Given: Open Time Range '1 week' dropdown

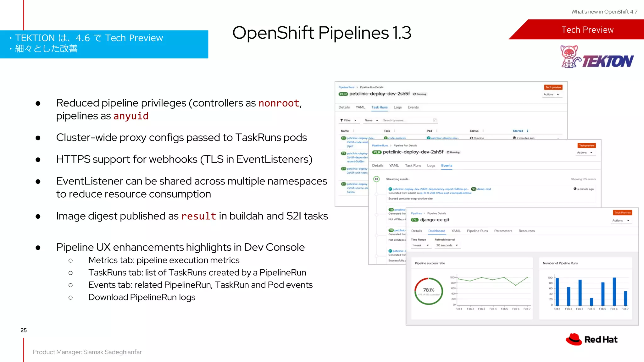Looking at the screenshot, I should coord(421,245).
